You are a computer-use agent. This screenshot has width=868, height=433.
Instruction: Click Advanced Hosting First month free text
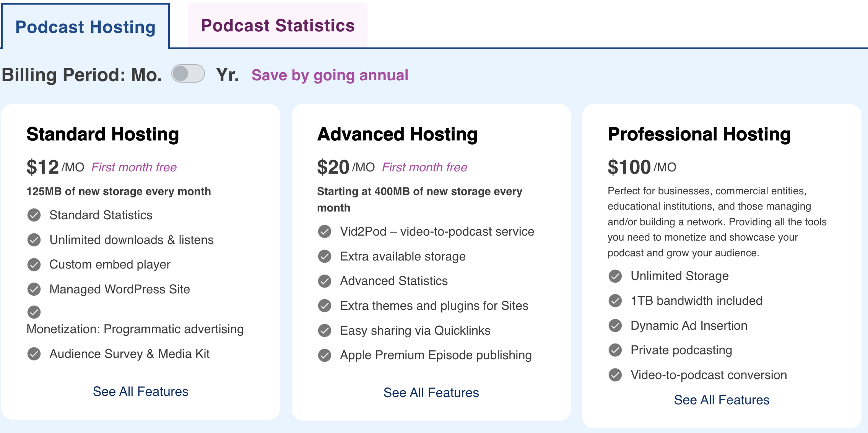424,167
